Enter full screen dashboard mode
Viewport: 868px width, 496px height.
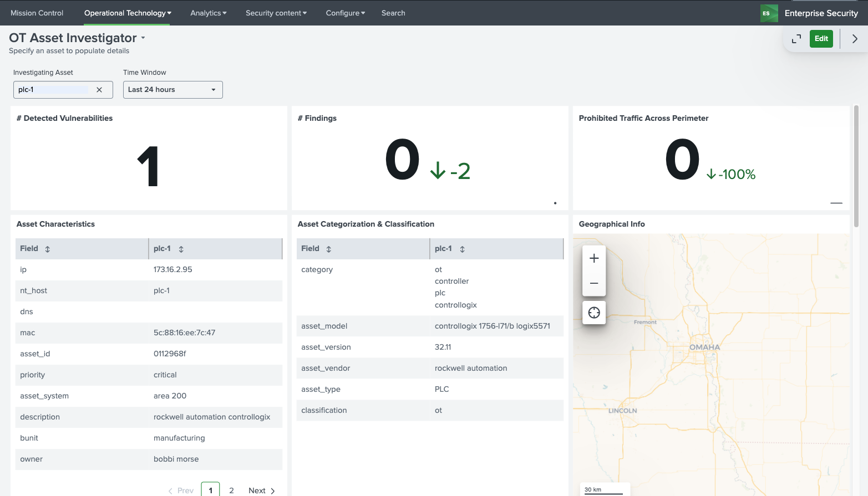[796, 39]
